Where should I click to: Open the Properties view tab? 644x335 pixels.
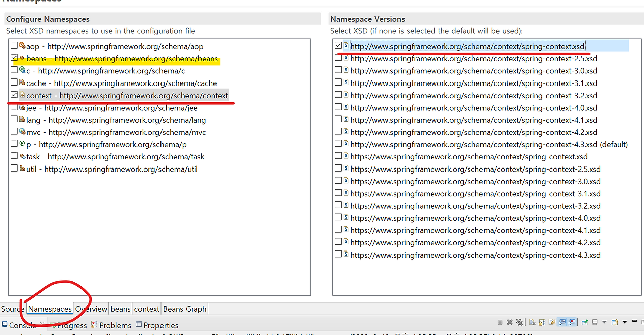[157, 325]
